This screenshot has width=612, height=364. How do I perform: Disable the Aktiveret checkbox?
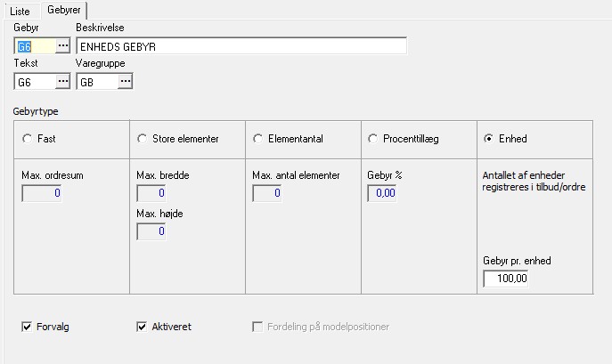[x=142, y=327]
